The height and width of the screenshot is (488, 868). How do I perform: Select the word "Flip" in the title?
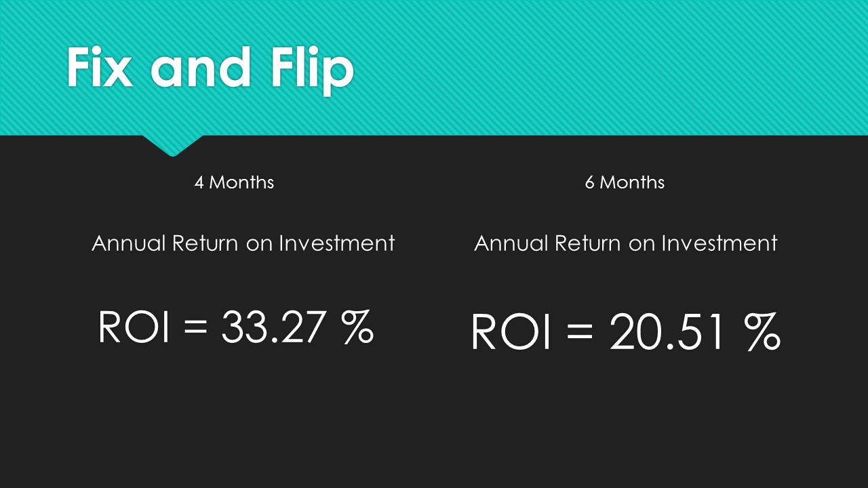(313, 71)
